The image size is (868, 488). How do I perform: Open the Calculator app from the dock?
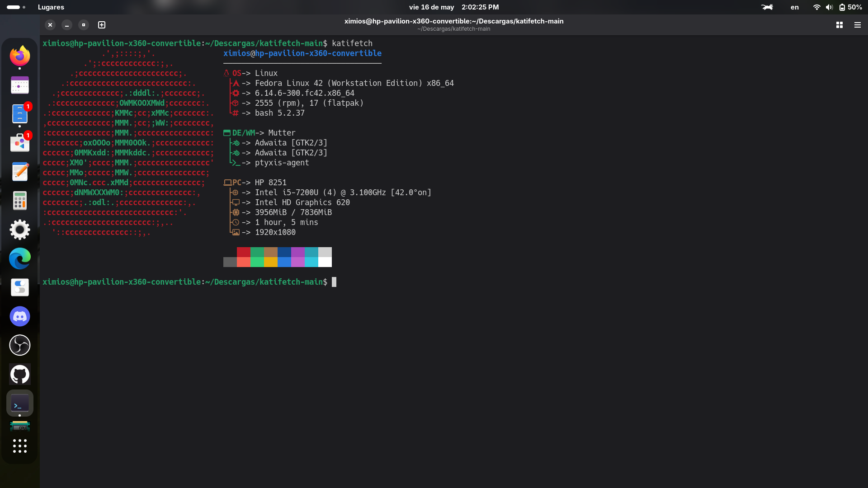coord(20,201)
